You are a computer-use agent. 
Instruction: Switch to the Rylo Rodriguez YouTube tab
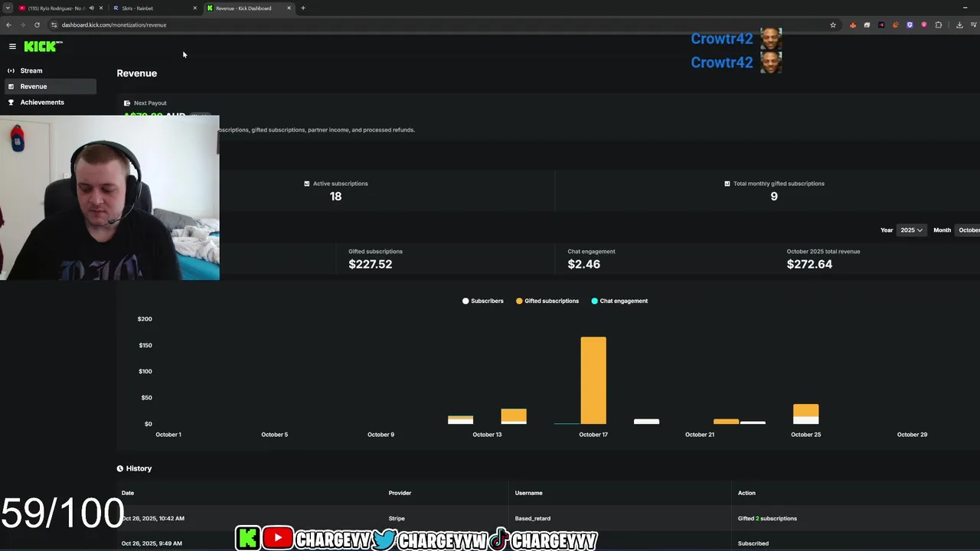click(x=56, y=8)
